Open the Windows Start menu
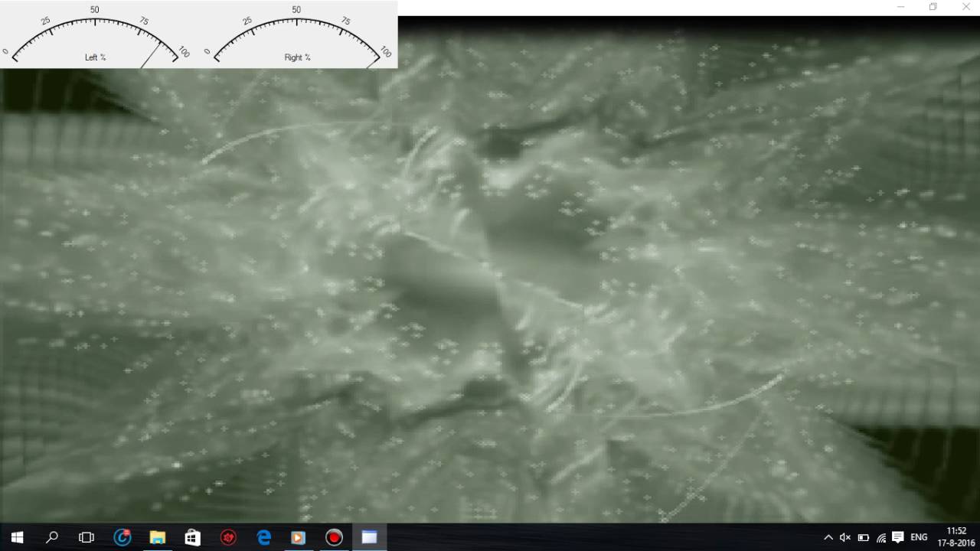This screenshot has height=551, width=980. [17, 537]
